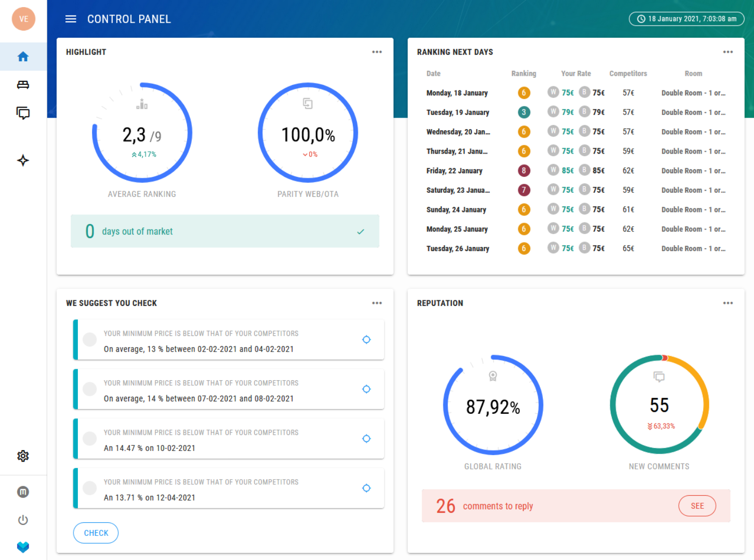Click ranking podium icon in Average Ranking

click(x=142, y=104)
